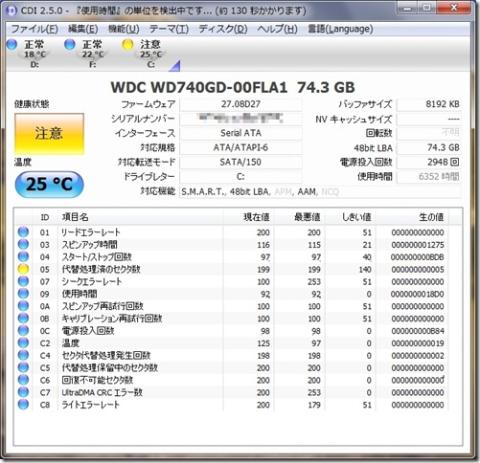
Task: Select the 回復不可能セクタ数 attribute name
Action: pos(97,380)
